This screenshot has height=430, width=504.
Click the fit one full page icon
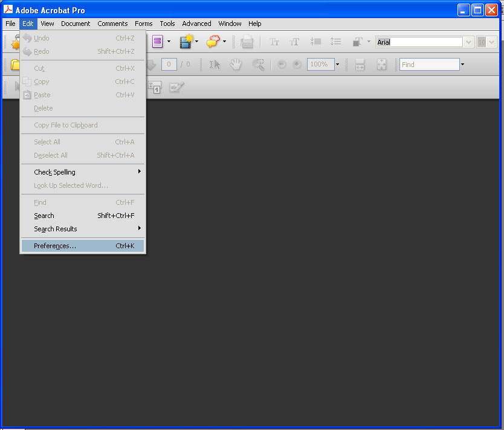[381, 65]
